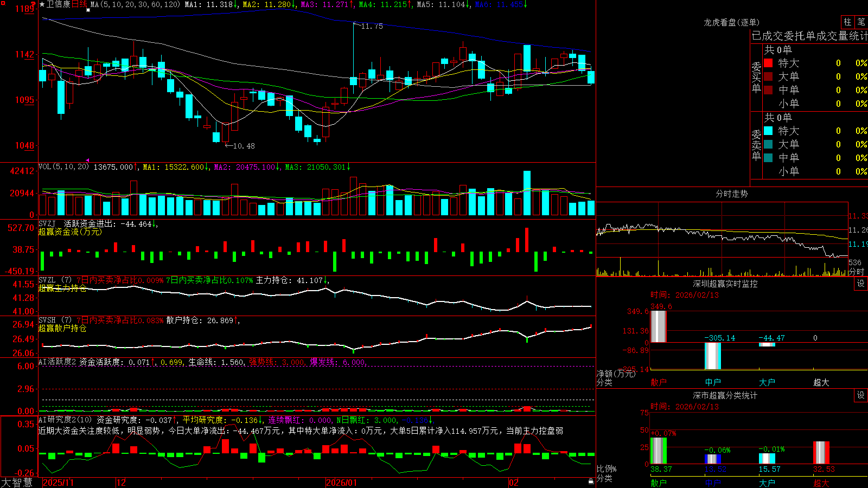The height and width of the screenshot is (488, 868).
Task: Click the small red square icon at top-left corner
Action: [x=3, y=3]
